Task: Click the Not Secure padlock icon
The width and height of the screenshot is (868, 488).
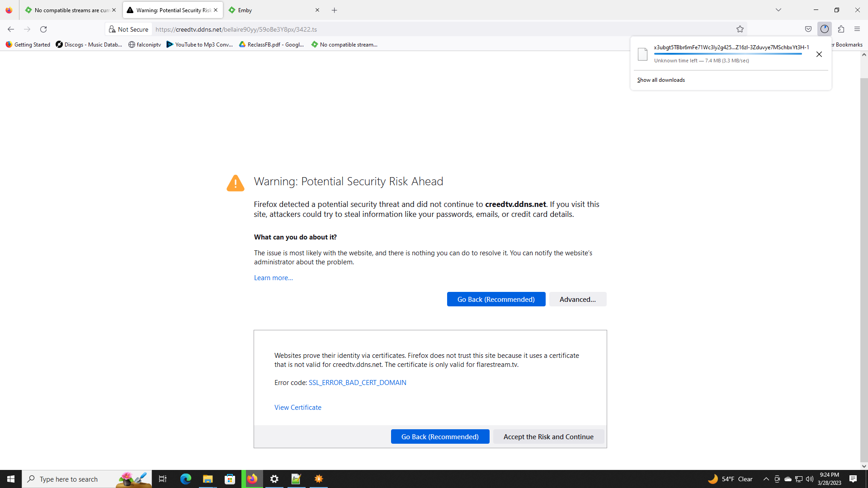Action: pyautogui.click(x=112, y=29)
